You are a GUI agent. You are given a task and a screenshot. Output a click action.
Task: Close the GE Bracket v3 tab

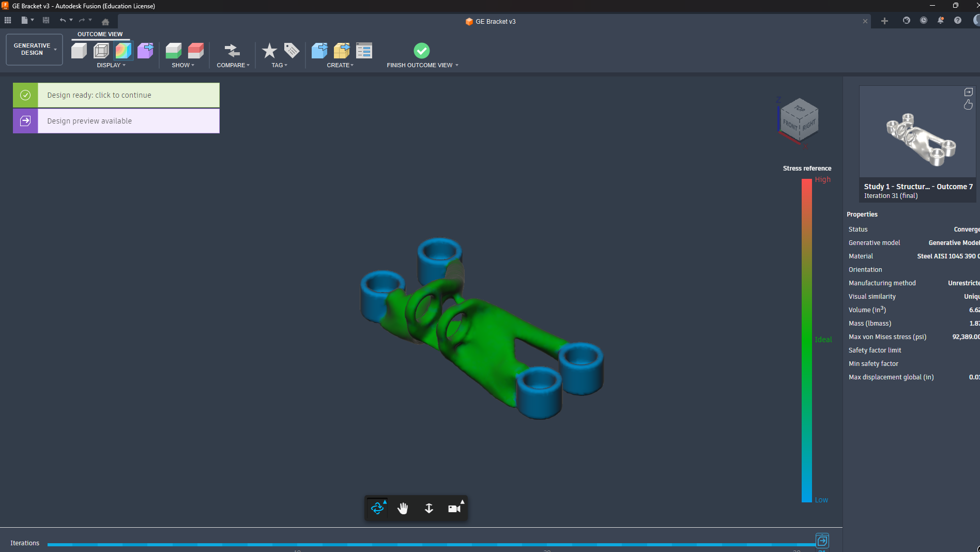tap(865, 22)
